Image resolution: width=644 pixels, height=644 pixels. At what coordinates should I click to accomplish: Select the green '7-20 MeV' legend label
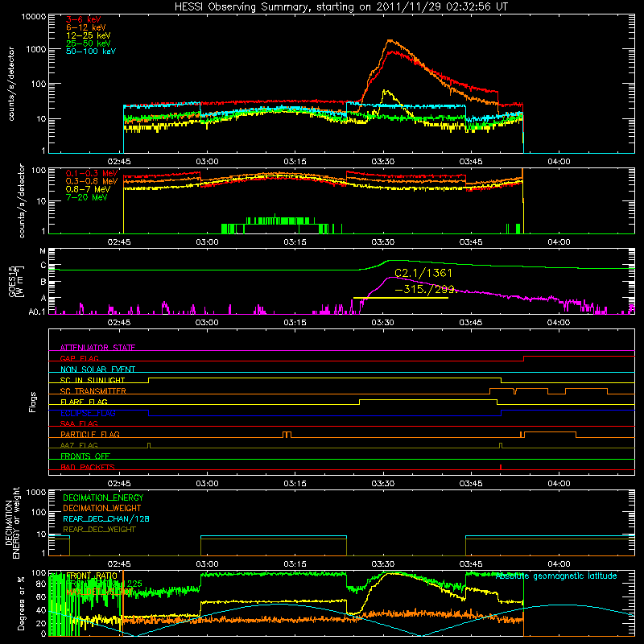[x=87, y=197]
